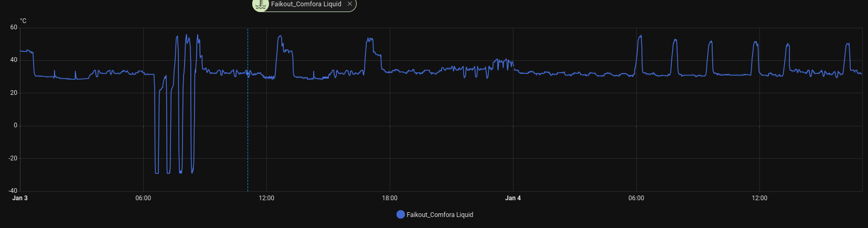
Task: Remove the Faikout_Comfora Liquid chip with its X
Action: click(350, 4)
